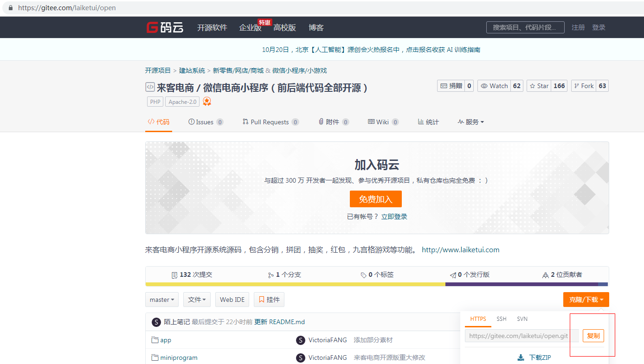Select the HTTPS clone tab
Screen dimensions: 644x364
pos(478,319)
